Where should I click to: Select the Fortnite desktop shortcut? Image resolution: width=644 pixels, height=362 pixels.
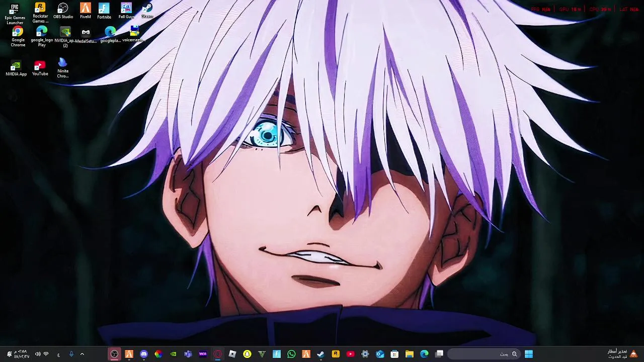pyautogui.click(x=104, y=11)
